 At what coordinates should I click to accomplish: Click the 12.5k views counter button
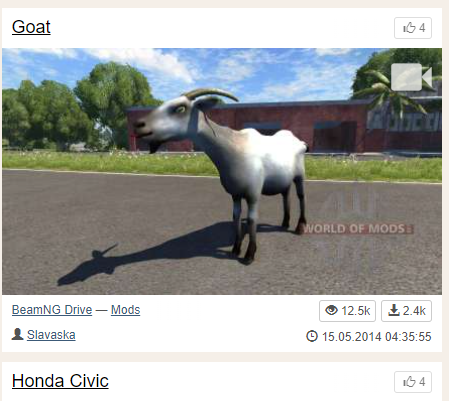click(347, 311)
